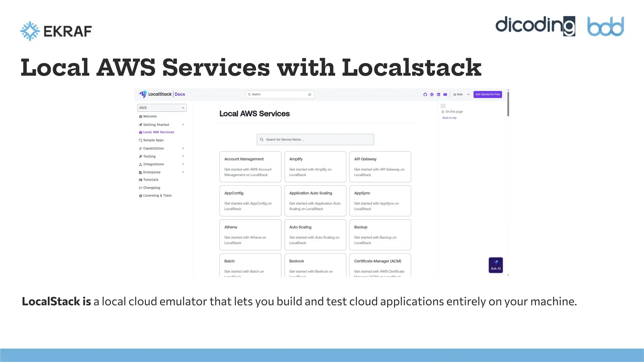Image resolution: width=644 pixels, height=362 pixels.
Task: Open the Welcome sidebar page
Action: click(150, 116)
